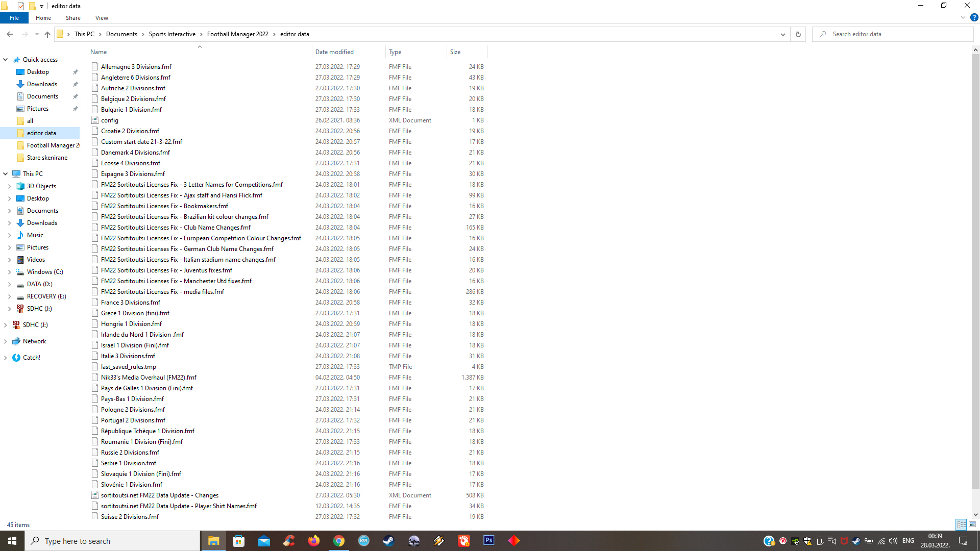The image size is (980, 551).
Task: Open Music under This PC
Action: [x=35, y=235]
